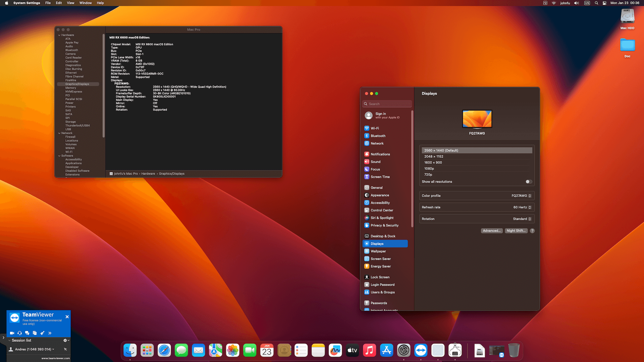Open General settings

point(385,188)
